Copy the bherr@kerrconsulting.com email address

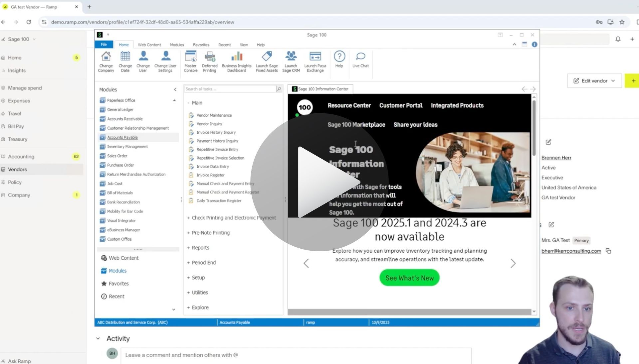coord(608,251)
